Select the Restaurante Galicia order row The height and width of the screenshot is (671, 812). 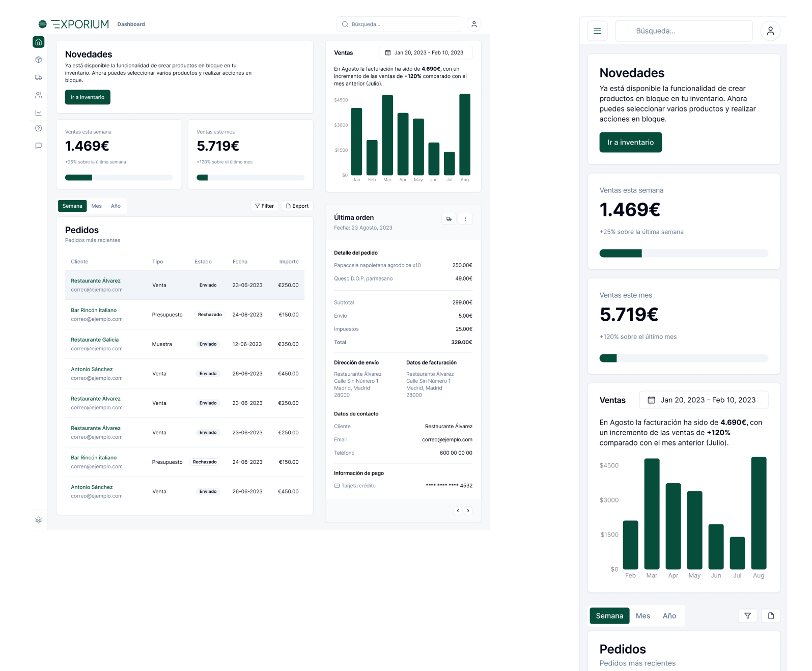pyautogui.click(x=185, y=344)
